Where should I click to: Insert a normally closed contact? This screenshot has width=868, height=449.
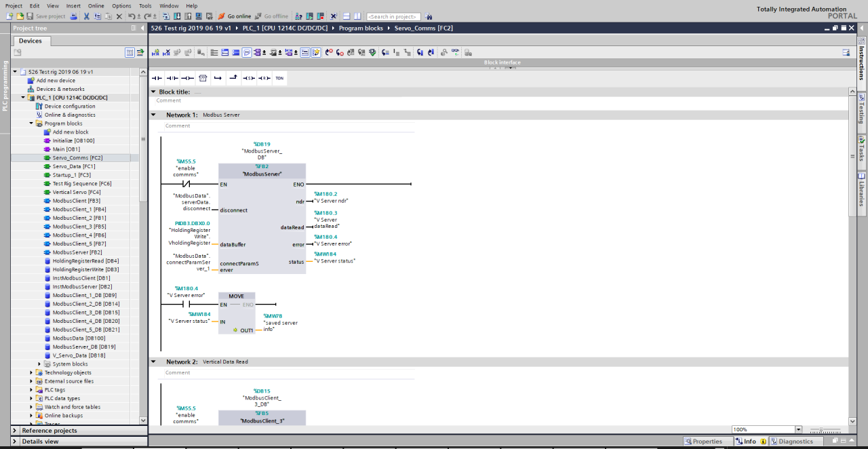172,78
